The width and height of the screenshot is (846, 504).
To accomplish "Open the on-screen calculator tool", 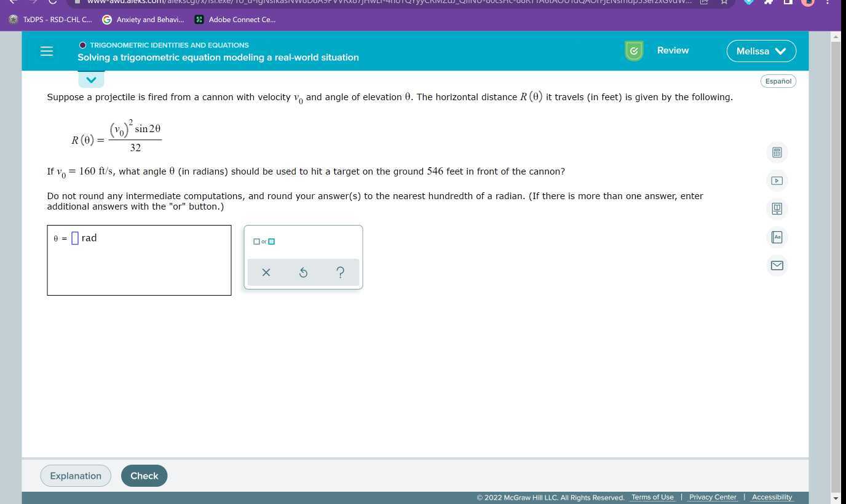I will pos(777,152).
